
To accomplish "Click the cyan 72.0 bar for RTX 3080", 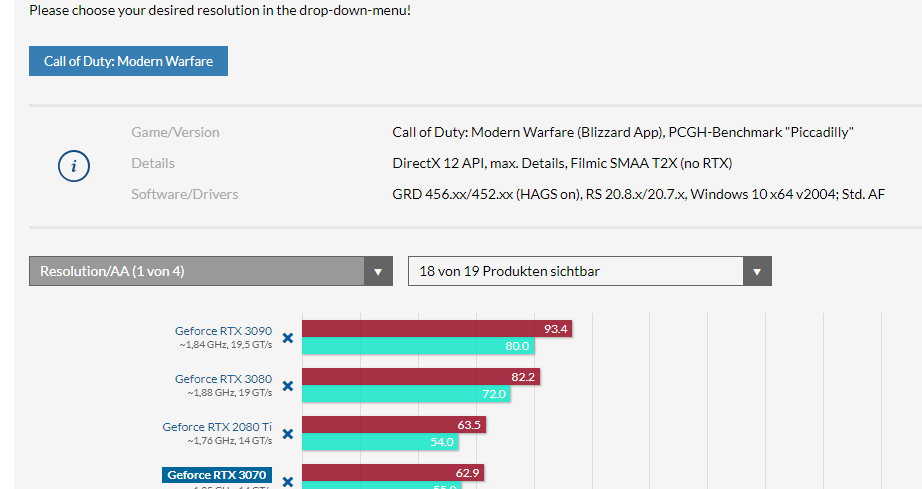I will (x=406, y=394).
